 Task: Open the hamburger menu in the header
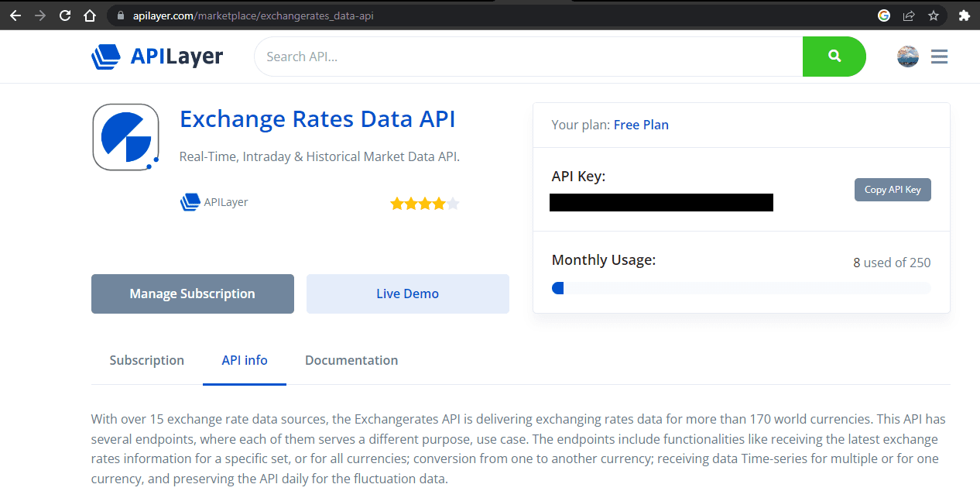coord(939,56)
